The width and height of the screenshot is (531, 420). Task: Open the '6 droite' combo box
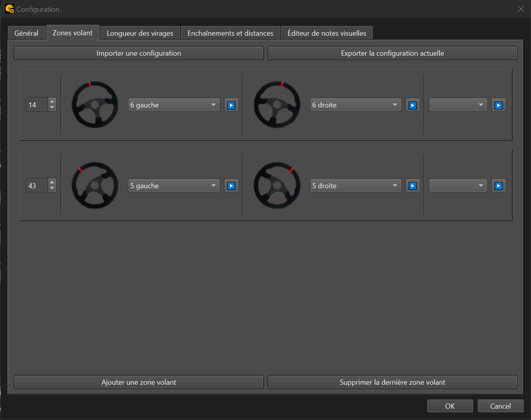356,105
